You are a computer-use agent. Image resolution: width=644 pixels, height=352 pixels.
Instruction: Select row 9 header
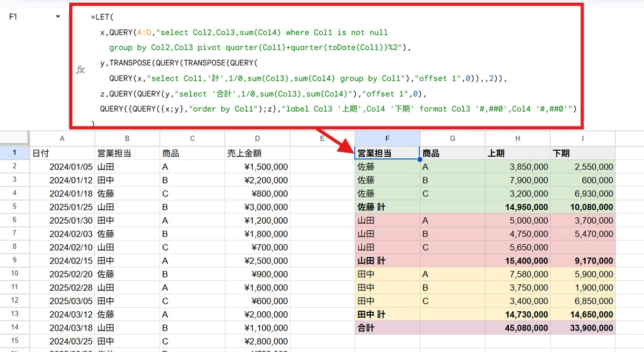(14, 260)
